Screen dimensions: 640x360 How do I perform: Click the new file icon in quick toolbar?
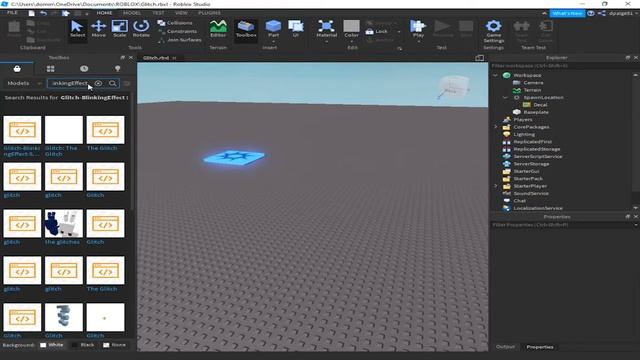(31, 13)
